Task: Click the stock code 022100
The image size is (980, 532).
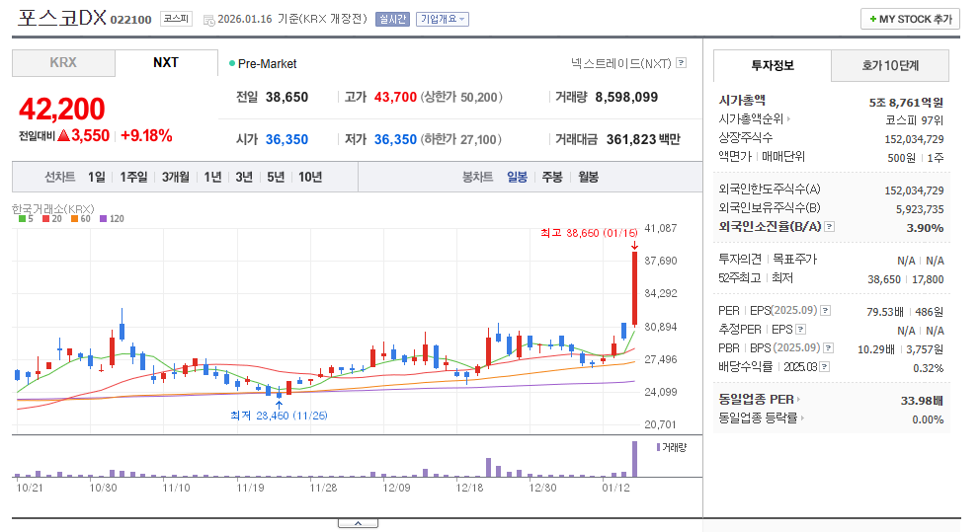Action: coord(131,20)
